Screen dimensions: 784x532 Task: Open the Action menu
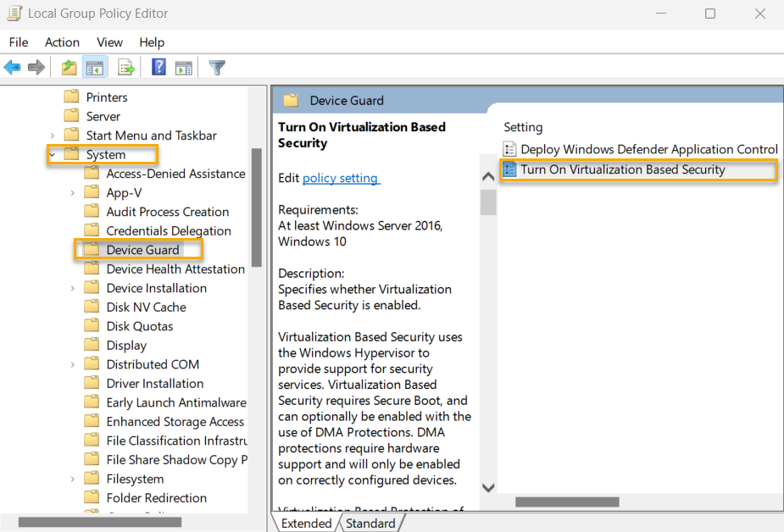(62, 42)
